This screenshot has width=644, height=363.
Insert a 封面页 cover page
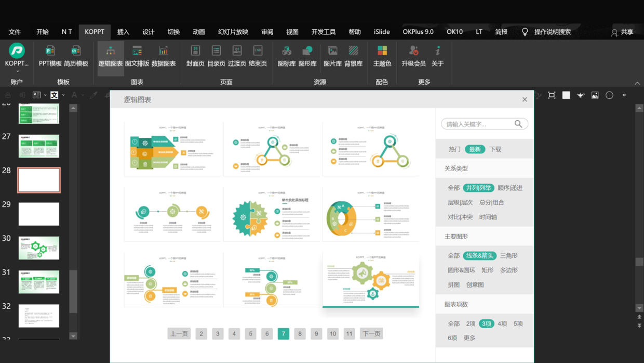point(195,56)
